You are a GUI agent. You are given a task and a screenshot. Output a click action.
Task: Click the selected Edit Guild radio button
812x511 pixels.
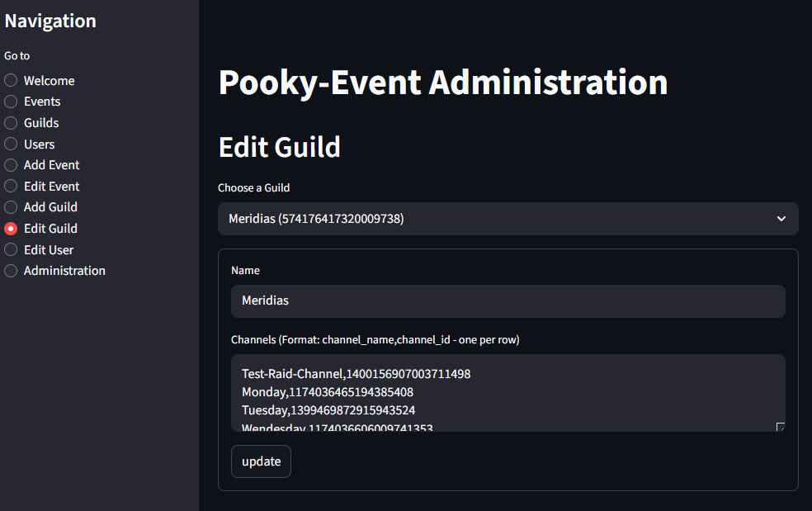pyautogui.click(x=12, y=229)
